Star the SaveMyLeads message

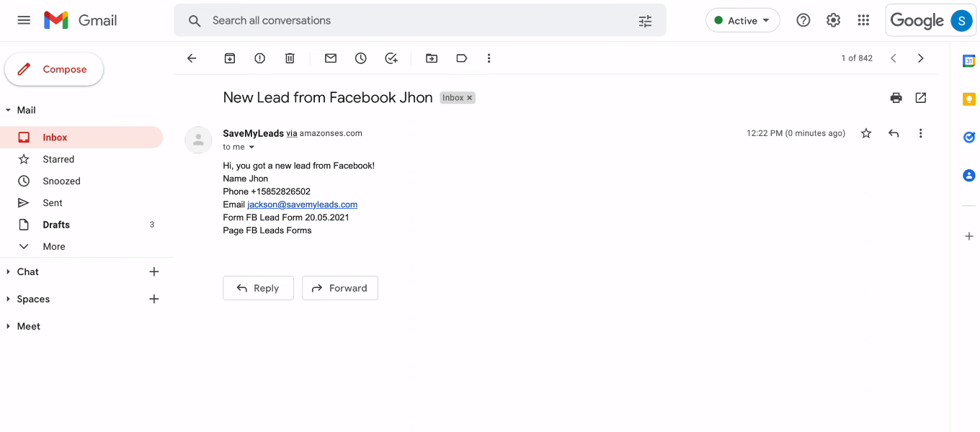pyautogui.click(x=866, y=133)
